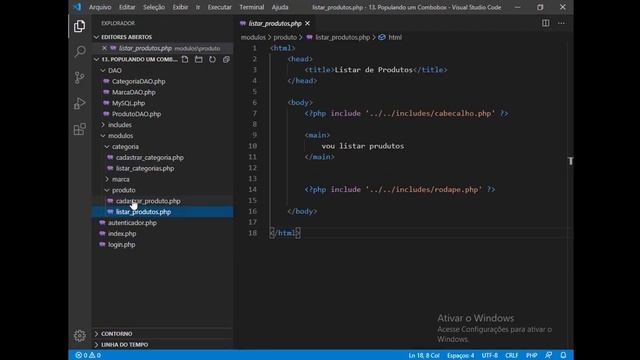Open login.php file

tap(121, 245)
